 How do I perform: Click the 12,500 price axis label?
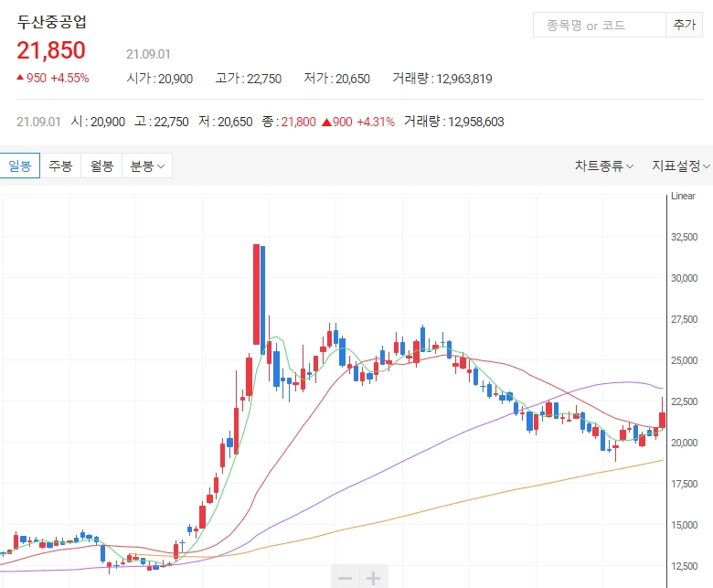point(685,566)
